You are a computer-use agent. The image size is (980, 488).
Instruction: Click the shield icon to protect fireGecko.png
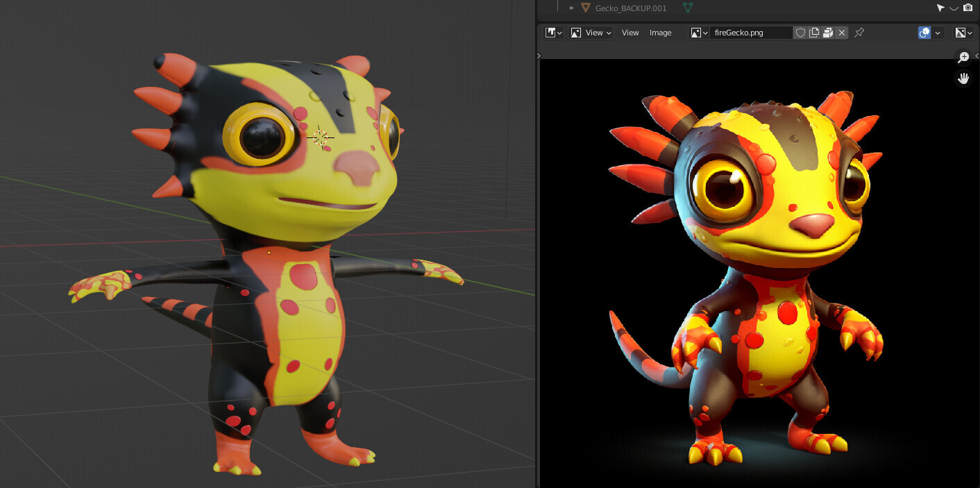coord(800,32)
